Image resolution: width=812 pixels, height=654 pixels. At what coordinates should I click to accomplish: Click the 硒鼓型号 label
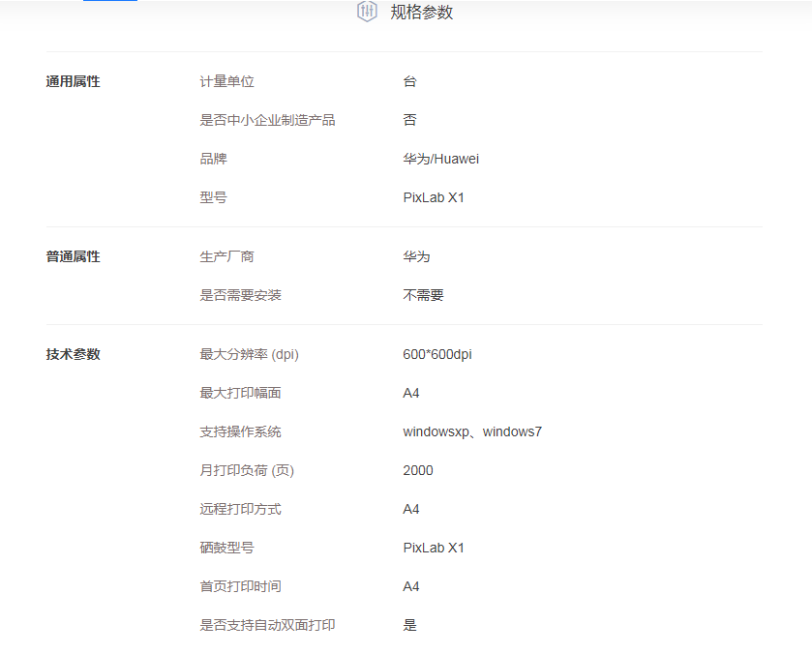point(226,548)
